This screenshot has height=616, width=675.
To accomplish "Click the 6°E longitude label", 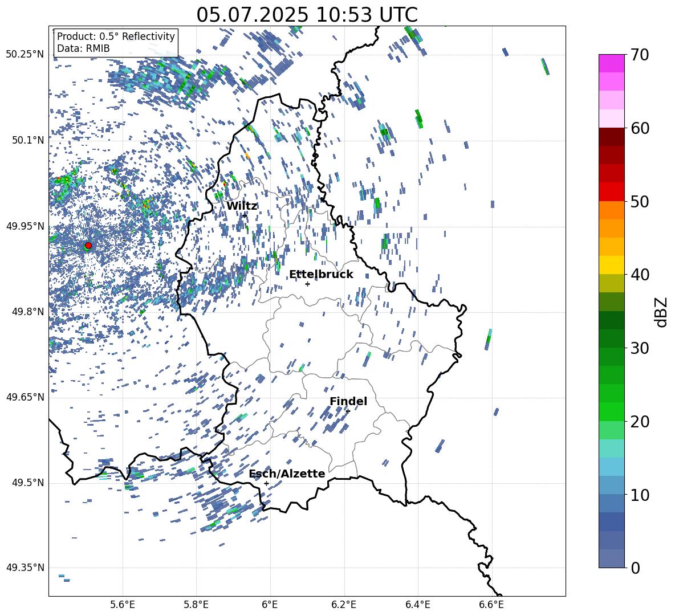I will tap(270, 605).
